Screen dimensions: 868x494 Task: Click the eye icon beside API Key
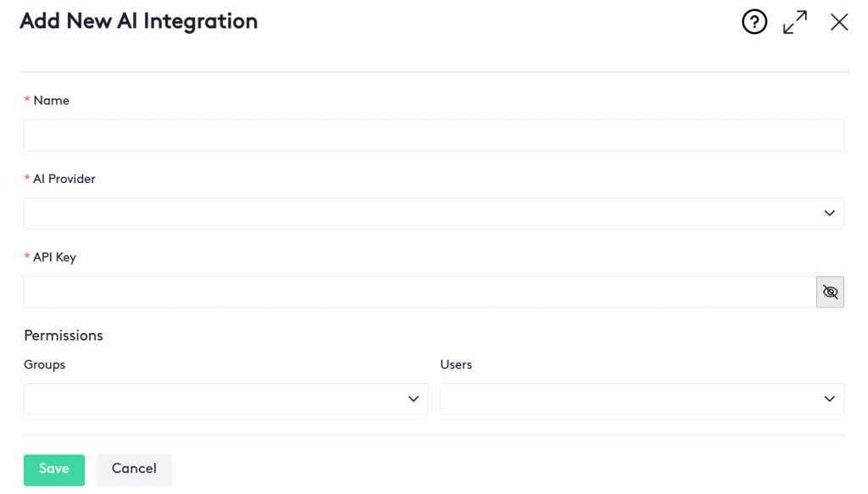pos(830,291)
